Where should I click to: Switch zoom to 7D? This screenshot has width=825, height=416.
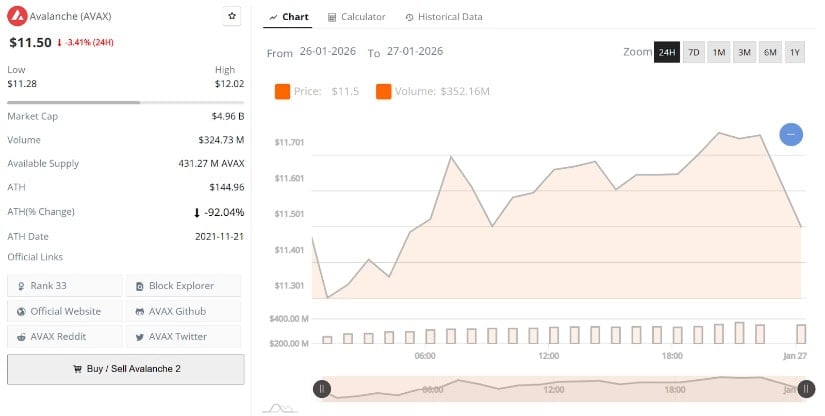693,52
